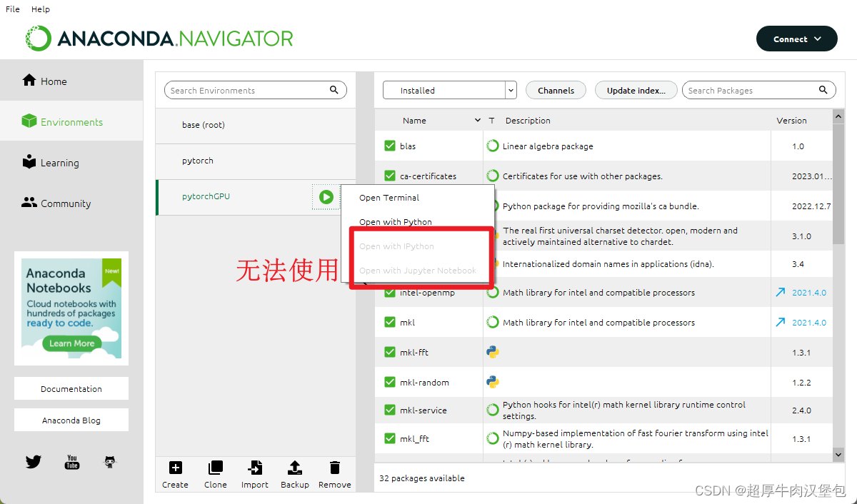Viewport: 857px width, 504px height.
Task: Click the update arrow for intel-openmp
Action: 781,292
